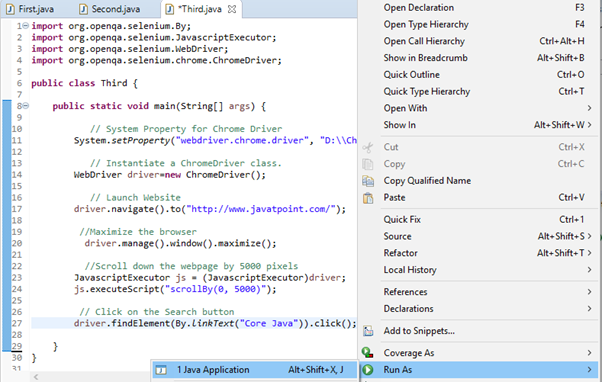
Task: Click the Java file icon on Second.java tab
Action: (x=83, y=9)
